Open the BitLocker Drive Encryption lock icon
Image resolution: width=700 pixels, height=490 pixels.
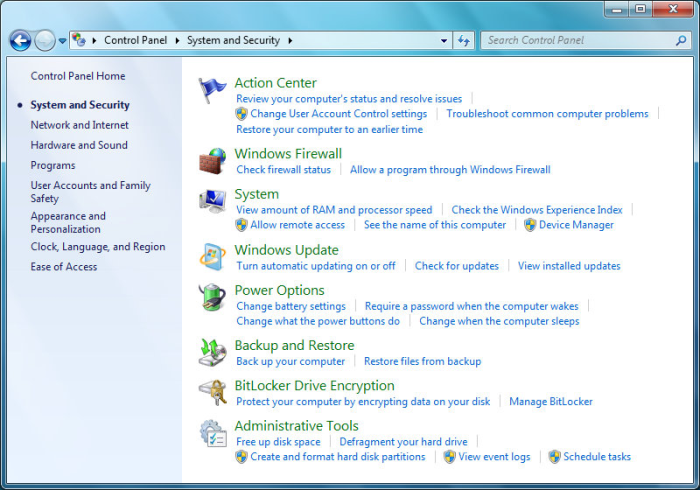[212, 393]
